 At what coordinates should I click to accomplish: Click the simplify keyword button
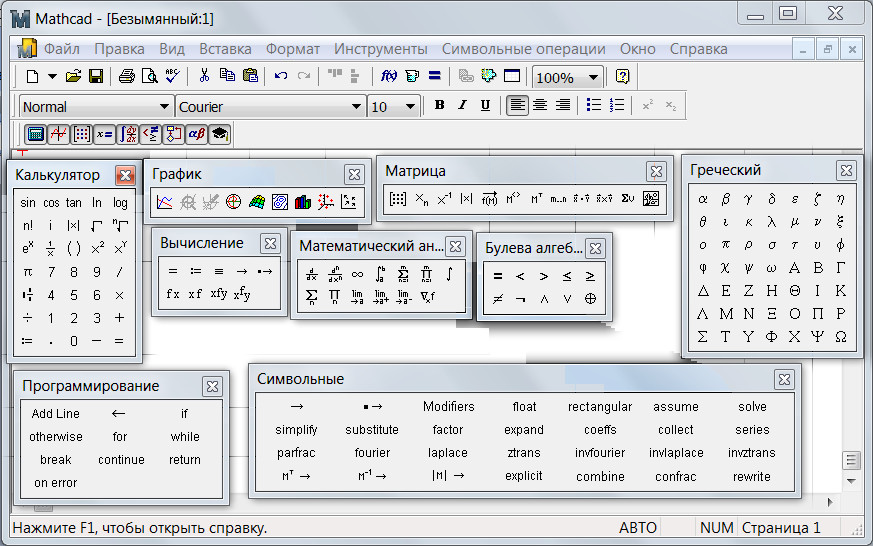click(x=296, y=430)
